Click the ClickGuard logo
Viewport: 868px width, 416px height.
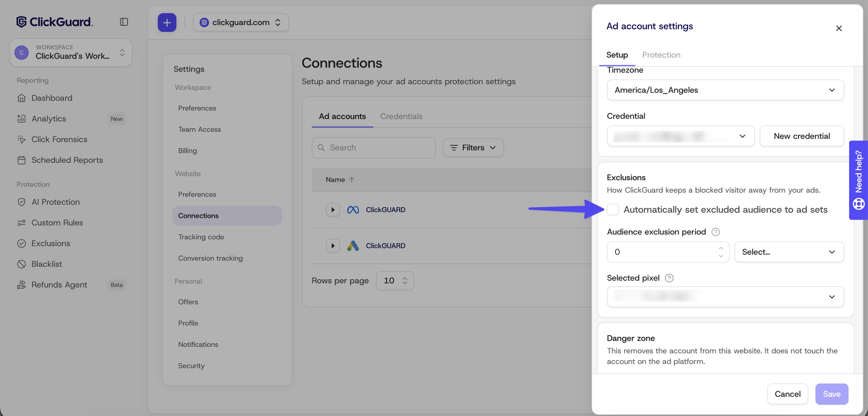tap(55, 22)
